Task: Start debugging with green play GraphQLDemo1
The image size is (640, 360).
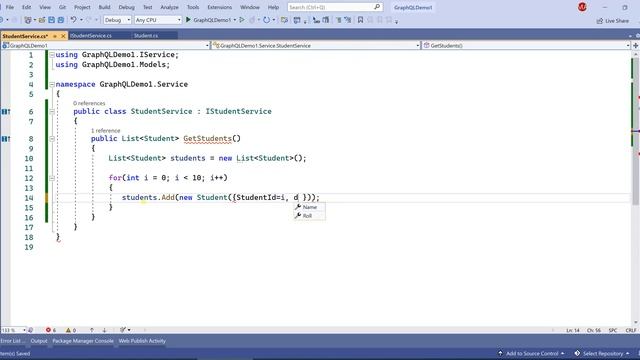Action: (209, 20)
